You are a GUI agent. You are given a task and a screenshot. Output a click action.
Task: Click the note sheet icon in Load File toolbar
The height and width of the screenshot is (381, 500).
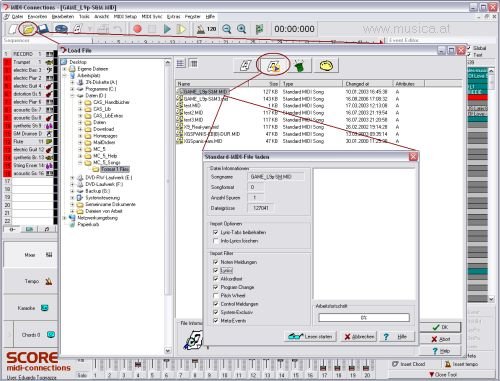pyautogui.click(x=245, y=66)
